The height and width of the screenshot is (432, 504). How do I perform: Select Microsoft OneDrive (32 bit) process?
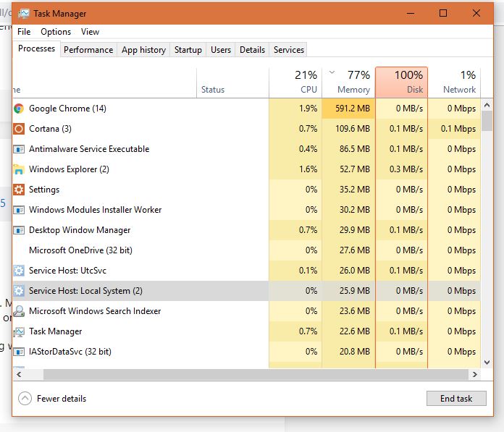(x=80, y=250)
